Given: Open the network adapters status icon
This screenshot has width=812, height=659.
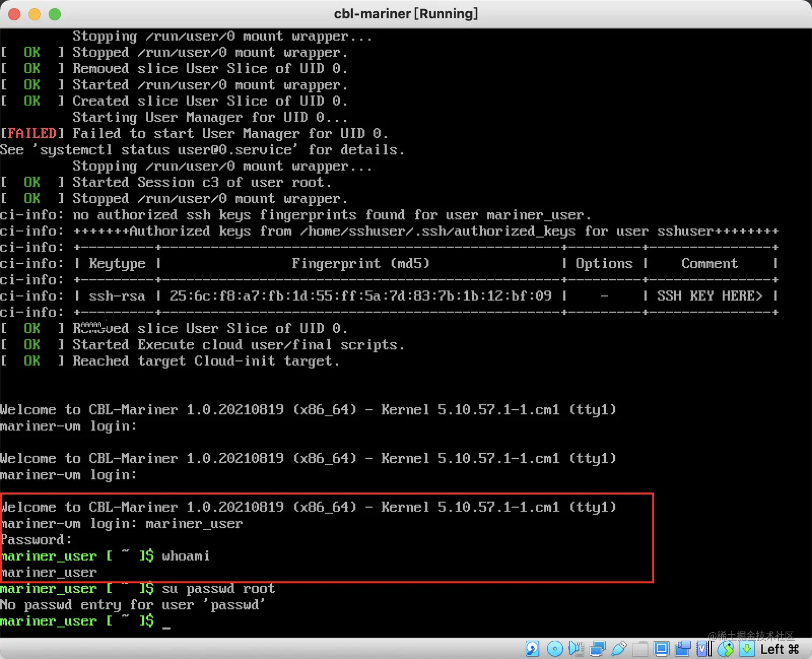Looking at the screenshot, I should point(597,649).
